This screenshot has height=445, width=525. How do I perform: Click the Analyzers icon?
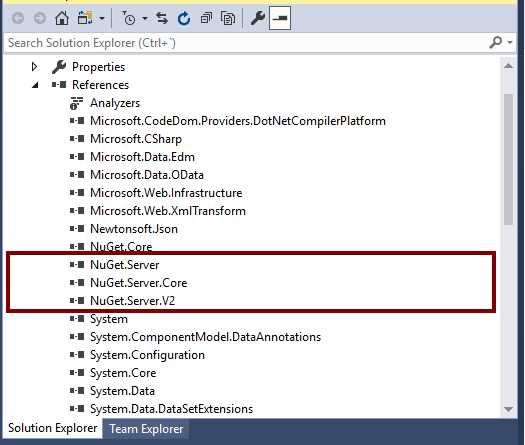click(76, 103)
